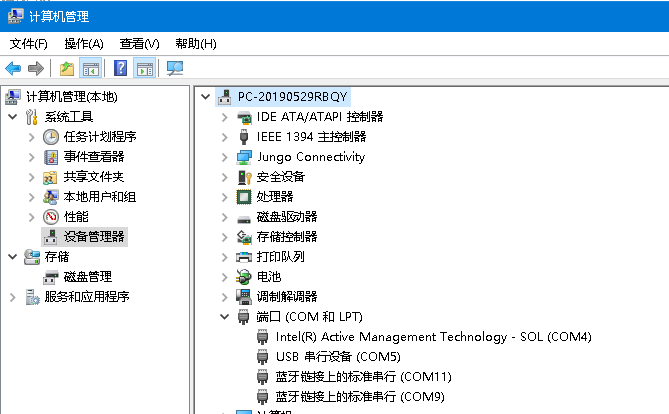Click the Back arrow toolbar icon
The width and height of the screenshot is (669, 414).
[x=13, y=68]
